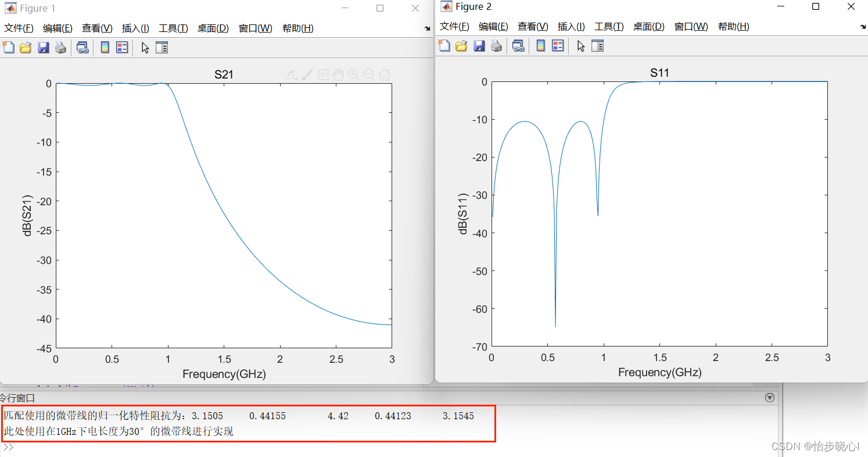Select zoom in tool on S21 axes
The width and height of the screenshot is (868, 457).
pos(353,74)
